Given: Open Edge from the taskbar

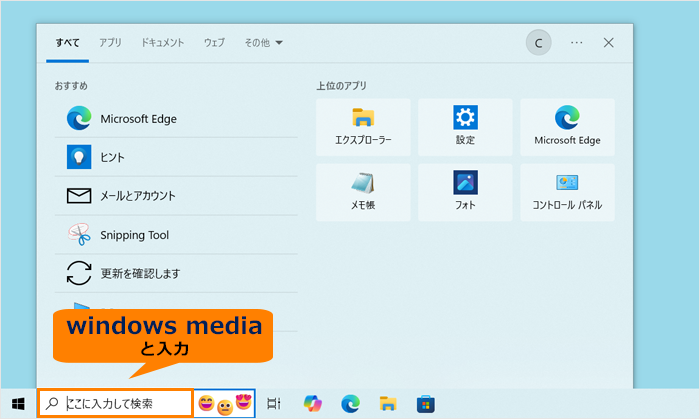Looking at the screenshot, I should click(x=350, y=404).
